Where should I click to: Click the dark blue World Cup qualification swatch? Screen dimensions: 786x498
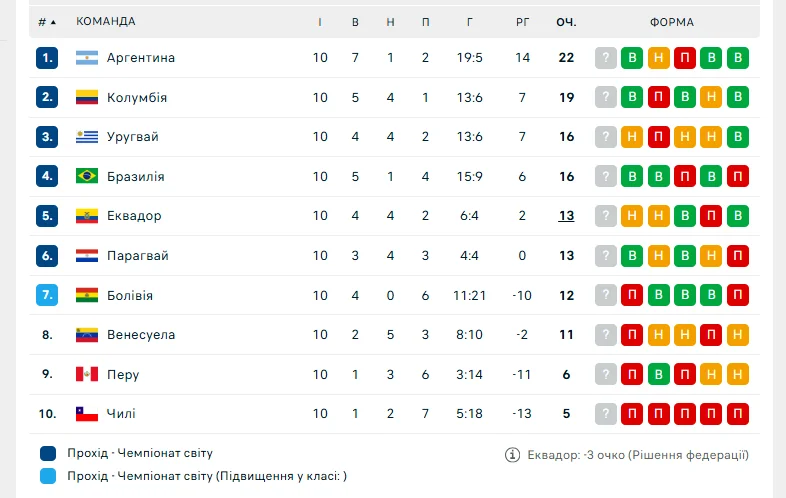coord(48,453)
